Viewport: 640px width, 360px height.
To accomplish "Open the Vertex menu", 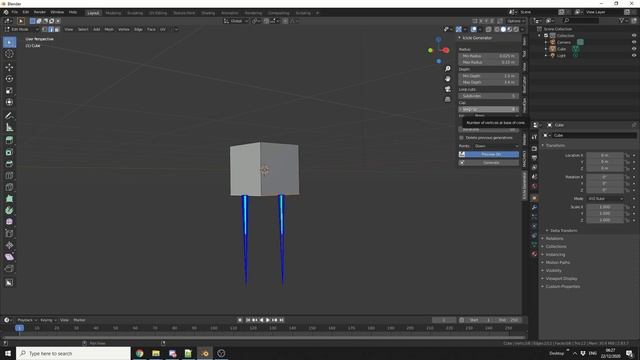I will 124,29.
